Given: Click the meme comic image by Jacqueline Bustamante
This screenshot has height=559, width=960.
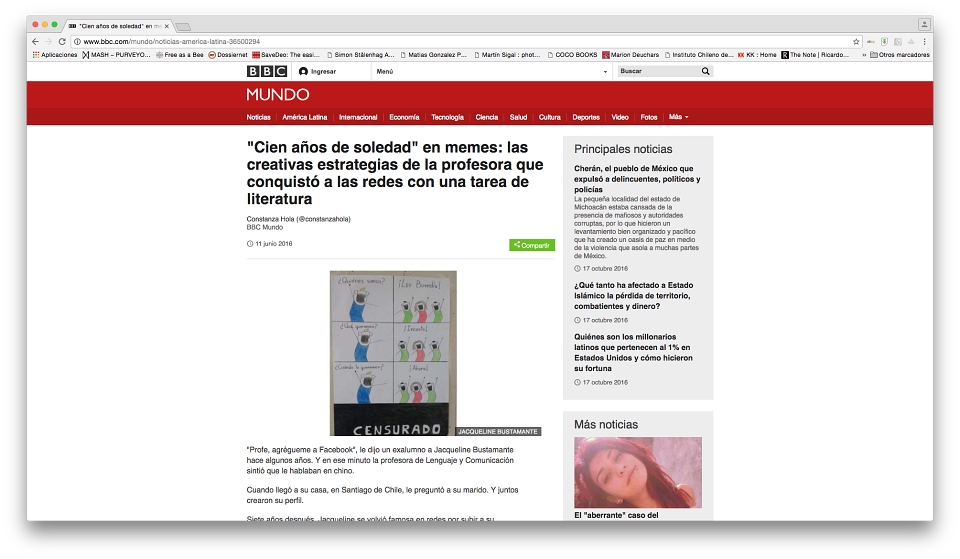Looking at the screenshot, I should point(393,353).
